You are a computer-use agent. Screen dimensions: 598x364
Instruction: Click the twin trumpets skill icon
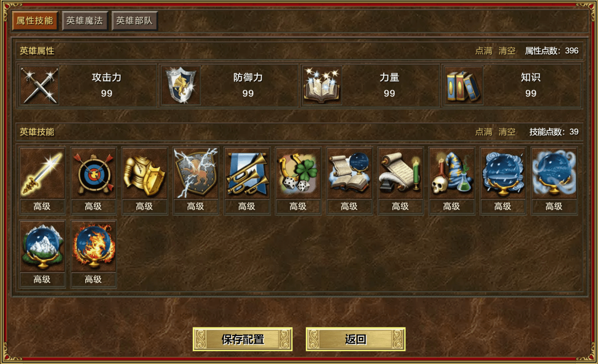tap(247, 173)
